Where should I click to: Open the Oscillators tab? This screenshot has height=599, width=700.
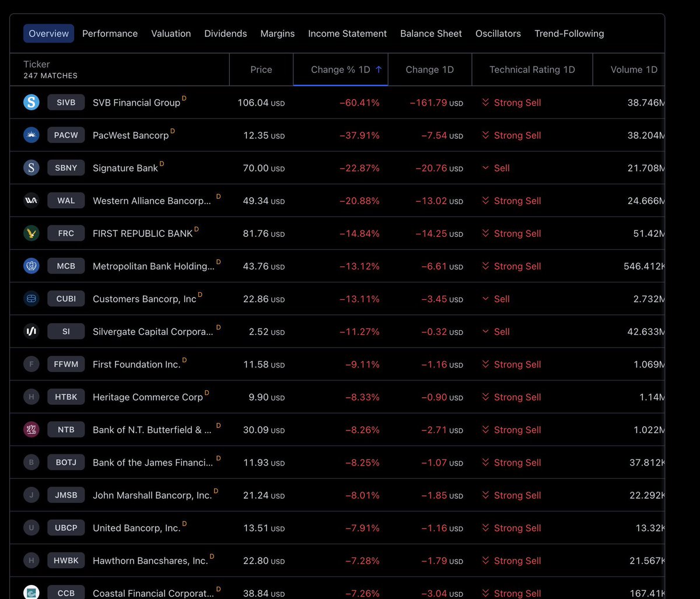pyautogui.click(x=498, y=33)
